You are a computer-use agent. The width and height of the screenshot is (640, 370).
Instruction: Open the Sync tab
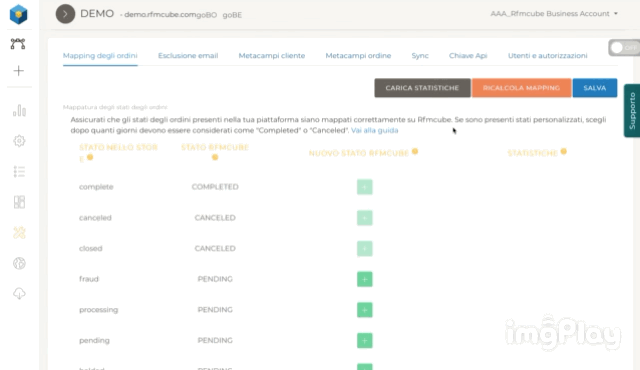tap(420, 55)
